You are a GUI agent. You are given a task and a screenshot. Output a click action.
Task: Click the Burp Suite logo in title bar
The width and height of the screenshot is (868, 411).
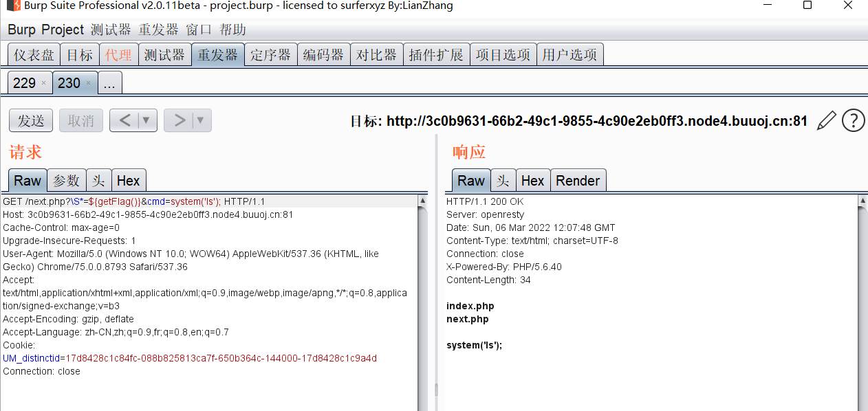click(x=13, y=6)
